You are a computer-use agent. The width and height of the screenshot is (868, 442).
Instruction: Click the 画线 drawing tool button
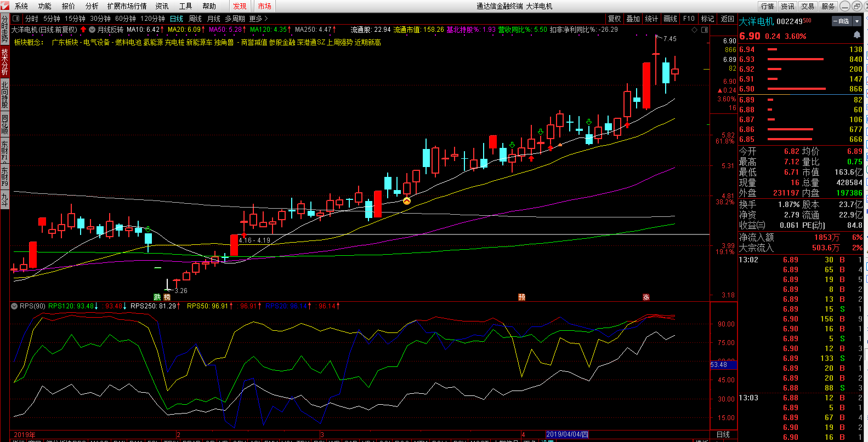tap(670, 19)
